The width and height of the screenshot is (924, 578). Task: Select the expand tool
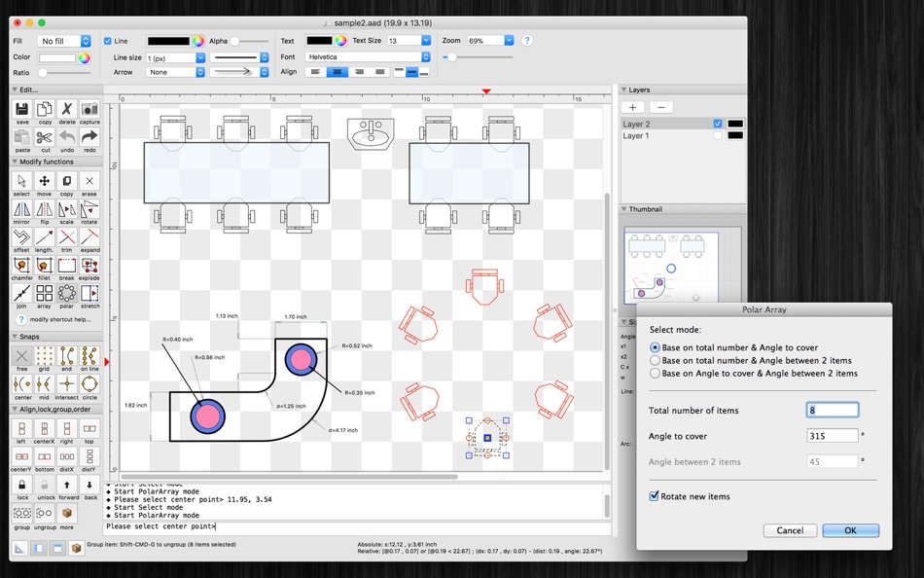89,237
